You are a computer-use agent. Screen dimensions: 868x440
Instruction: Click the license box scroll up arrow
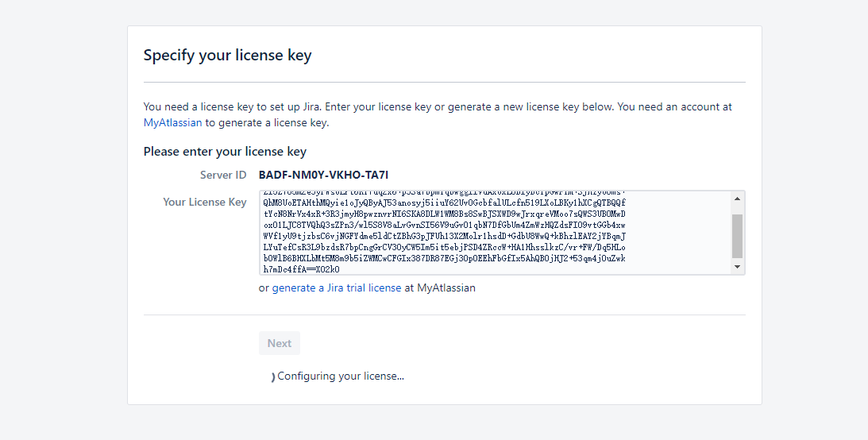click(737, 199)
